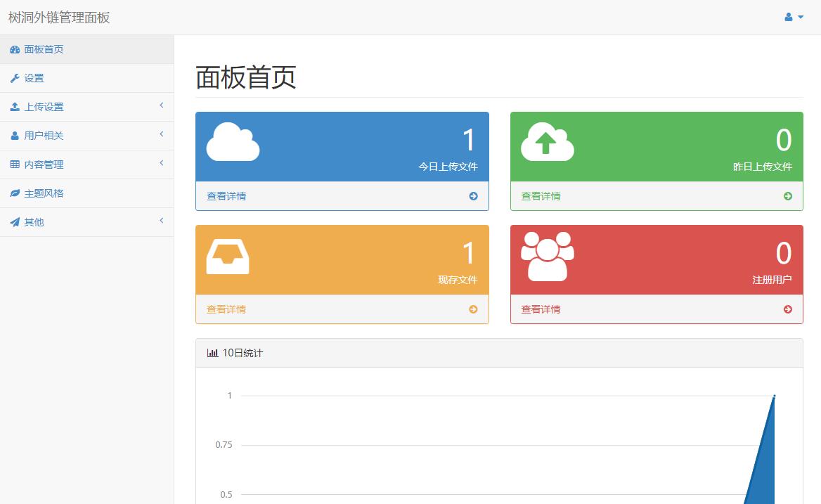Click the 昨日上传文件 label
The width and height of the screenshot is (821, 504).
(763, 167)
